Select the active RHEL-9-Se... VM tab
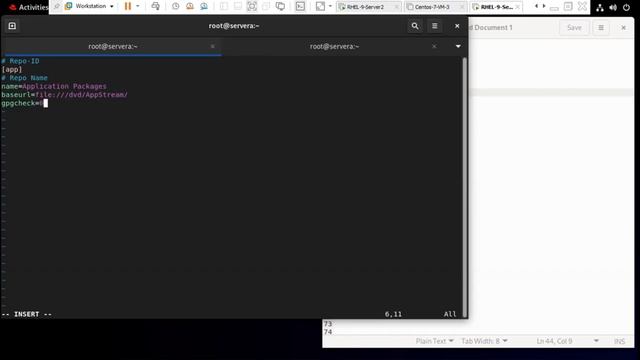The image size is (640, 360). coord(496,7)
